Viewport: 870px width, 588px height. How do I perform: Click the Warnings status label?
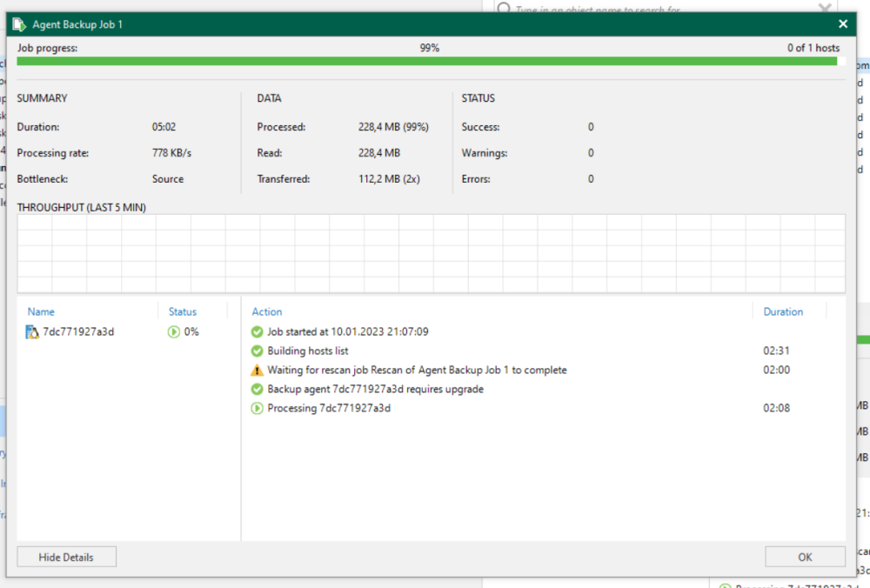485,153
